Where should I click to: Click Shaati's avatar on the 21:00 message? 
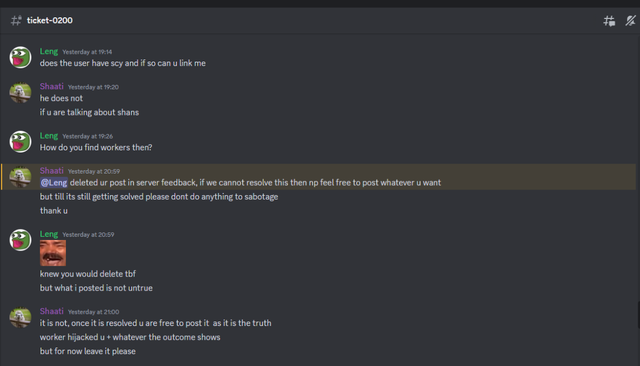tap(20, 317)
